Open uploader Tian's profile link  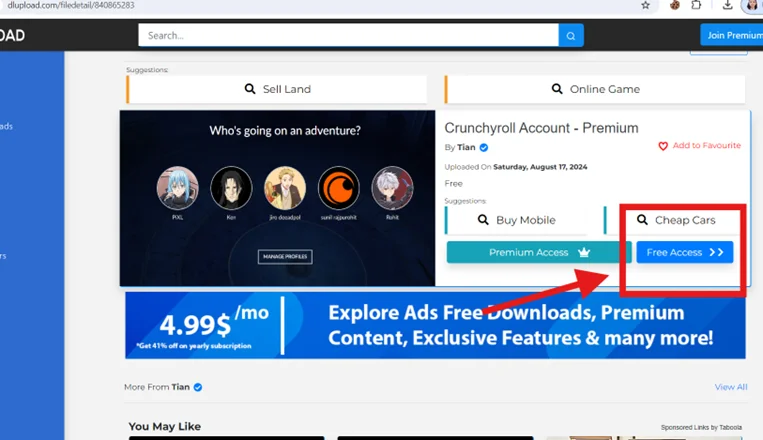(466, 147)
